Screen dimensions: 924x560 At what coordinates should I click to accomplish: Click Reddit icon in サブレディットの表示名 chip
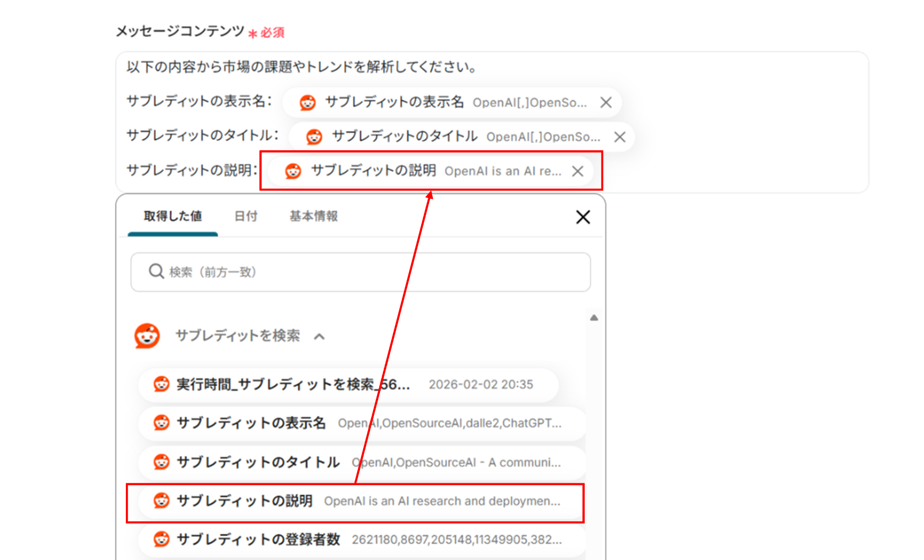click(308, 102)
